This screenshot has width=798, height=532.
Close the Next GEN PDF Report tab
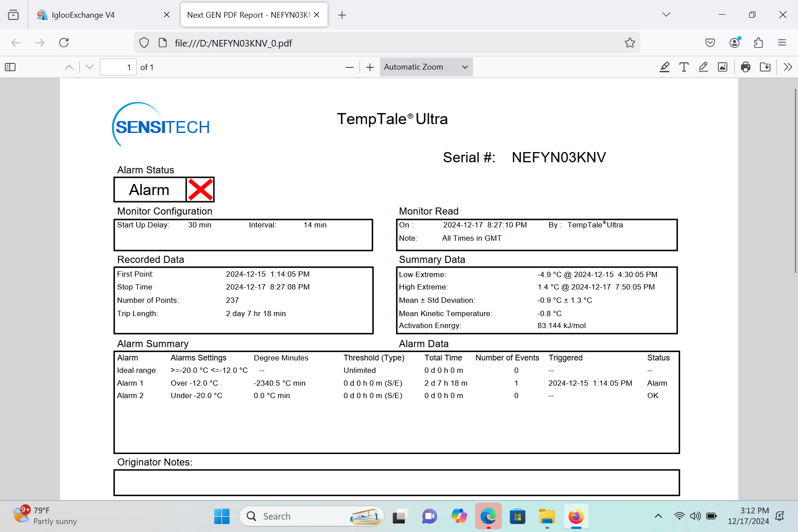click(317, 15)
